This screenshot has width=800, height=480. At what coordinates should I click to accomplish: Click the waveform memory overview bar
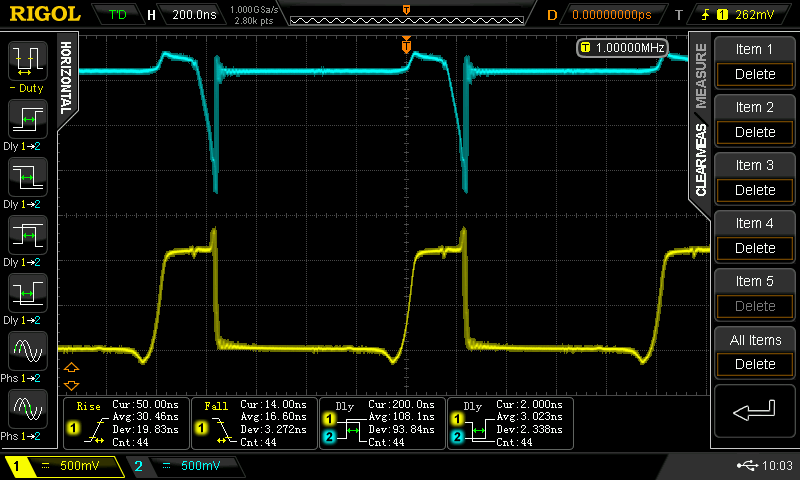point(407,20)
